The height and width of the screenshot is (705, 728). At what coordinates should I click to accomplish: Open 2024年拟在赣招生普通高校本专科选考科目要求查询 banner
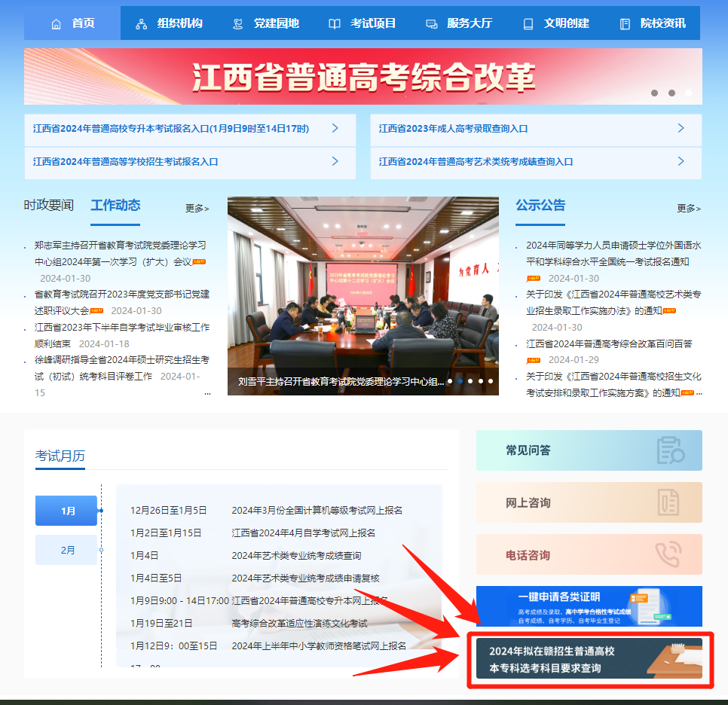(x=589, y=659)
